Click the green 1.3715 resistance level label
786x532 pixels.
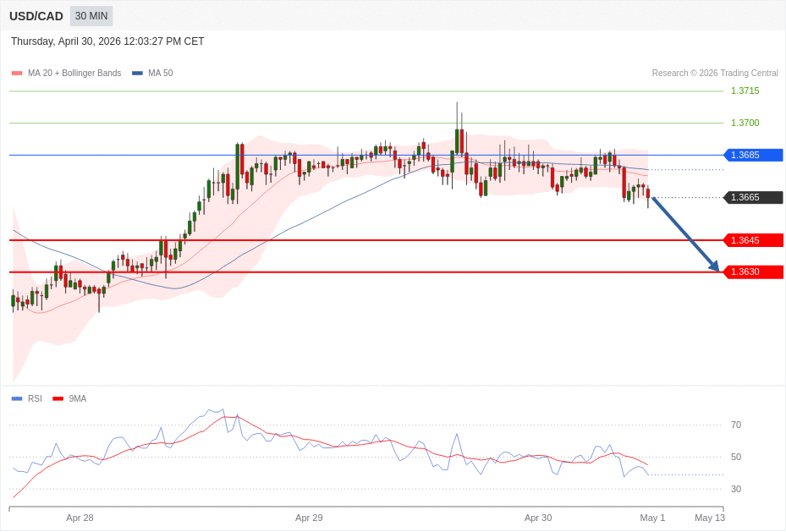click(x=745, y=90)
